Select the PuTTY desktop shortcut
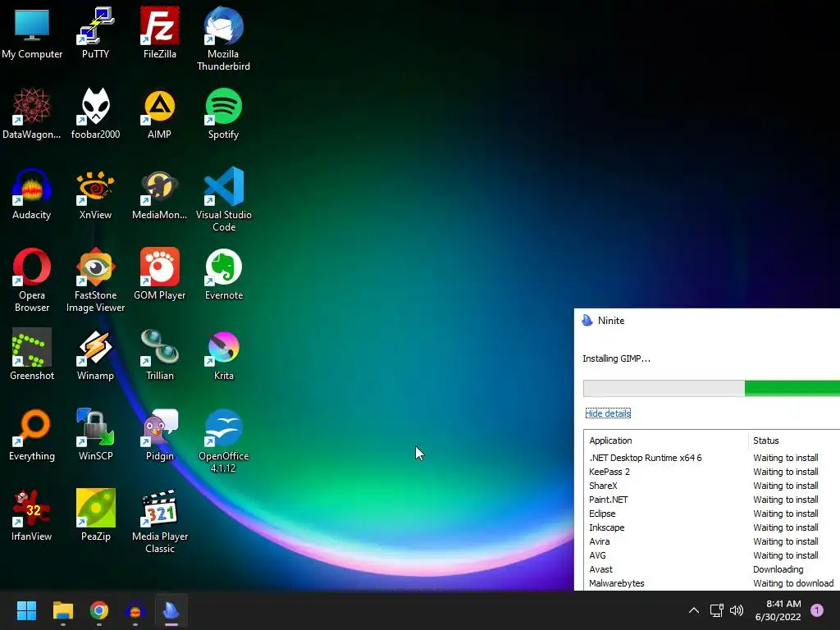Image resolution: width=840 pixels, height=630 pixels. click(x=95, y=33)
